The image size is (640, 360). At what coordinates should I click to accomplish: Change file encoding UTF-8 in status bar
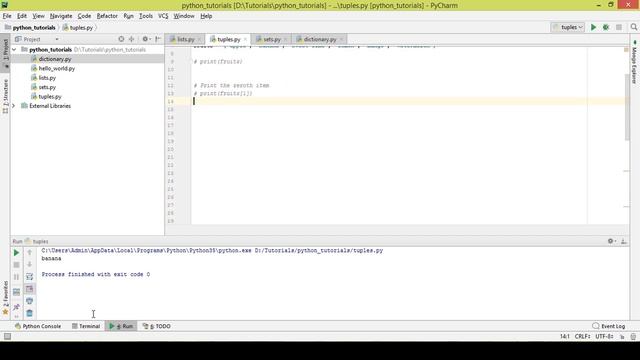(604, 337)
